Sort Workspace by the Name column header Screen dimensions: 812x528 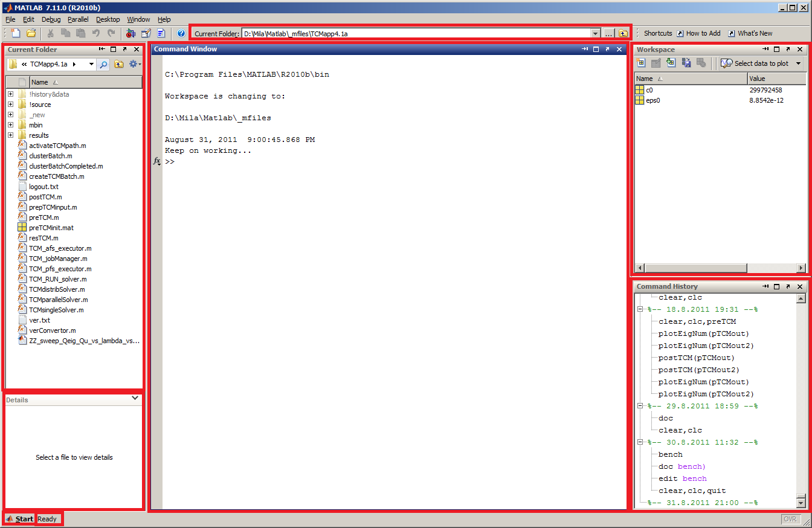click(x=691, y=79)
